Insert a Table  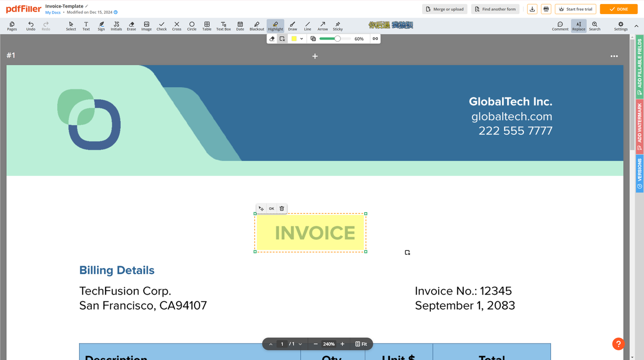click(x=207, y=26)
